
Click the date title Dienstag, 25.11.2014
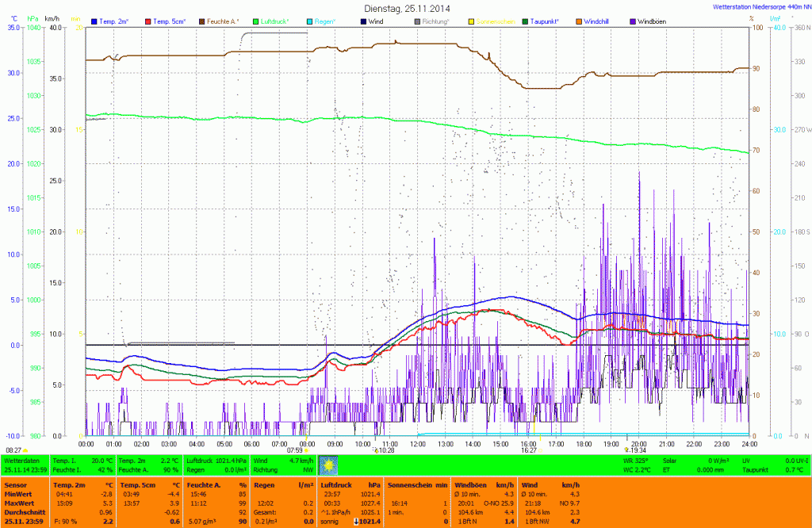pos(407,8)
